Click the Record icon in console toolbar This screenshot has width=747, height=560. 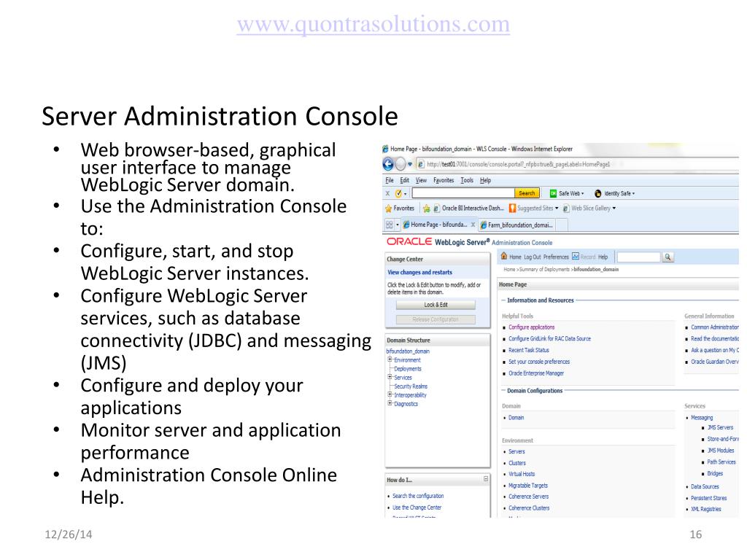(x=576, y=256)
